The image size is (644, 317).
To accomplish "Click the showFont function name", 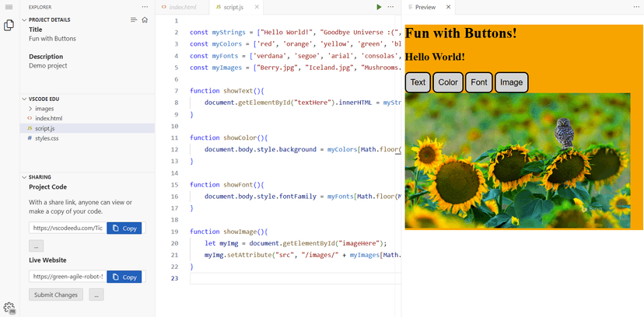I will 240,185.
